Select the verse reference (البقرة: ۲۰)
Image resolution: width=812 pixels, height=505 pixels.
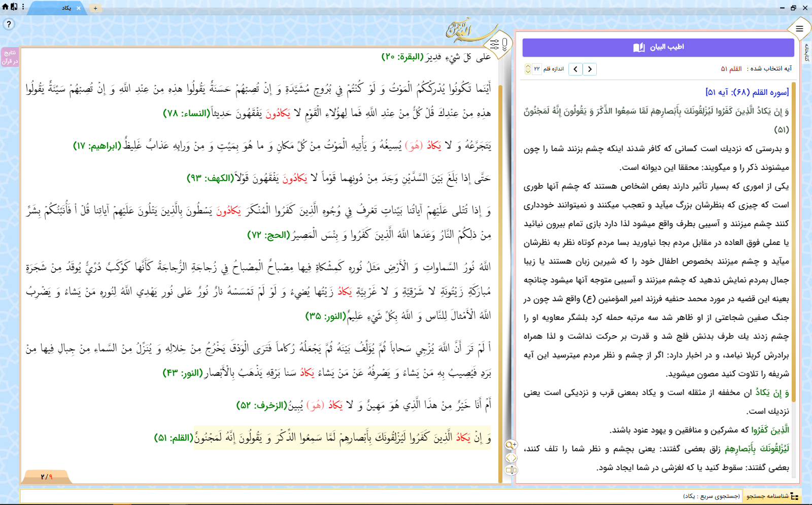(402, 57)
